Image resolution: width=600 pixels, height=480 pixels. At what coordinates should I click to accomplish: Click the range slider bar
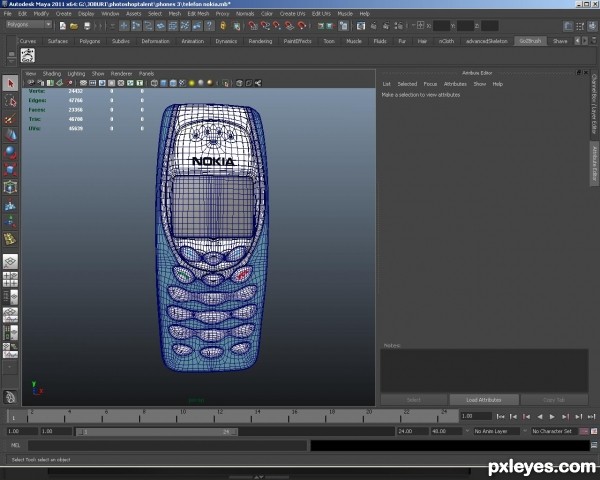click(x=157, y=432)
